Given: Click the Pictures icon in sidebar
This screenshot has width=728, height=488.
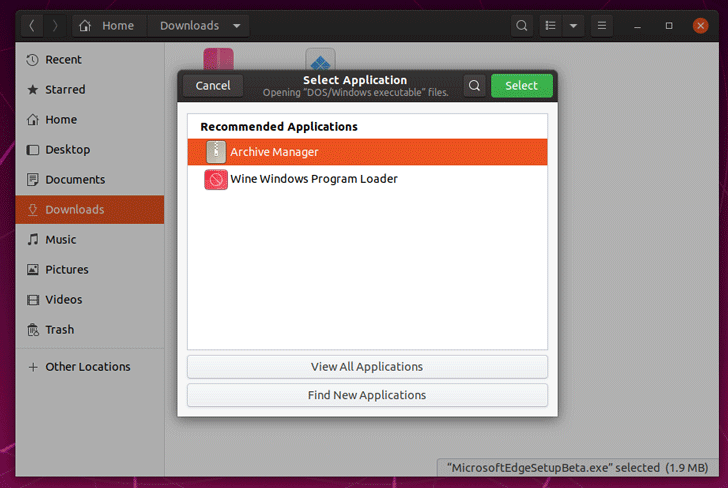Looking at the screenshot, I should pos(32,270).
